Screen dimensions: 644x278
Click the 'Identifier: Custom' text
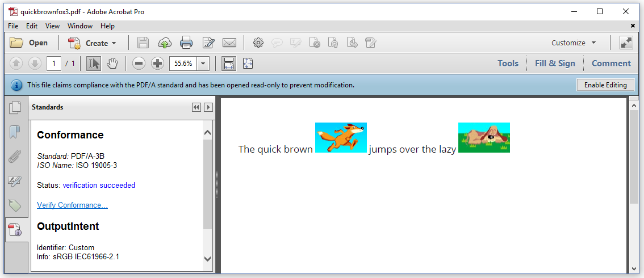pyautogui.click(x=66, y=248)
